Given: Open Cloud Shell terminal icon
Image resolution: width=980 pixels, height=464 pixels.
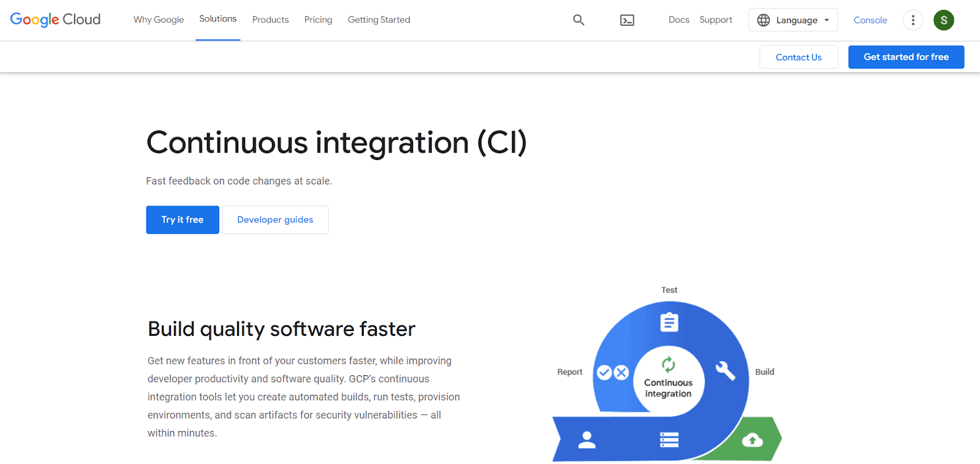Looking at the screenshot, I should point(627,20).
